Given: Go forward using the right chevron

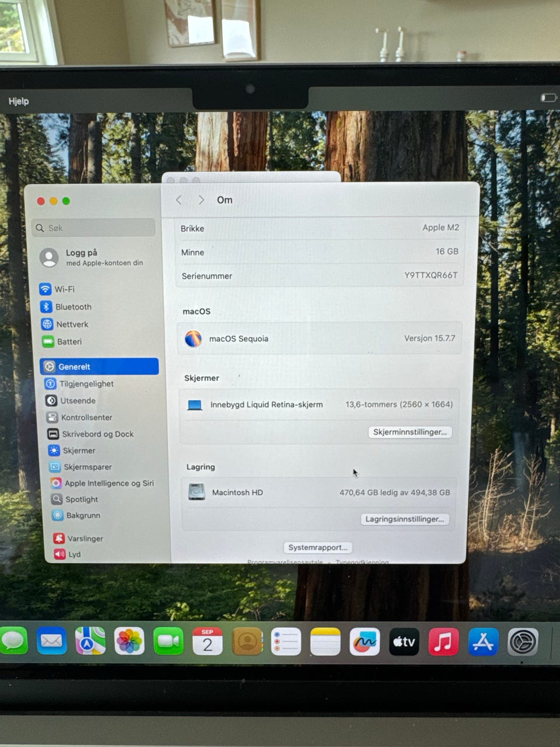Looking at the screenshot, I should tap(201, 200).
